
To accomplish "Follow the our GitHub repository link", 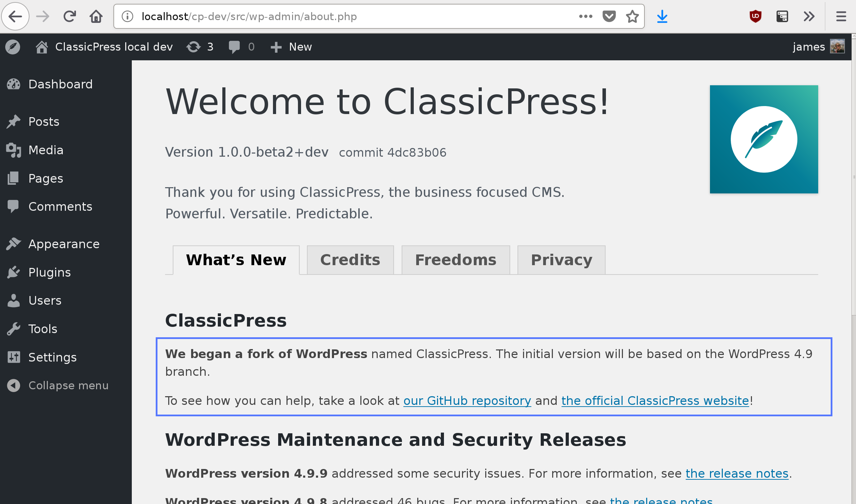I will click(466, 400).
